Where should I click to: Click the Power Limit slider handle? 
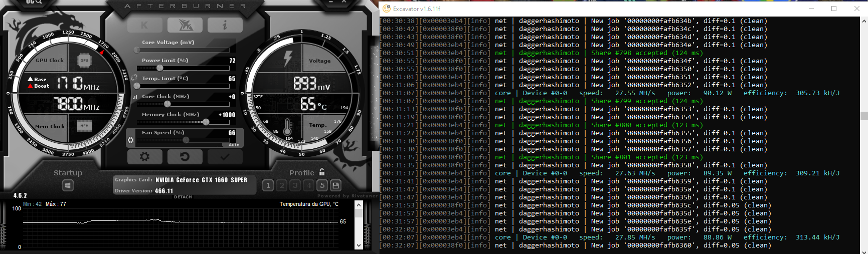[159, 68]
